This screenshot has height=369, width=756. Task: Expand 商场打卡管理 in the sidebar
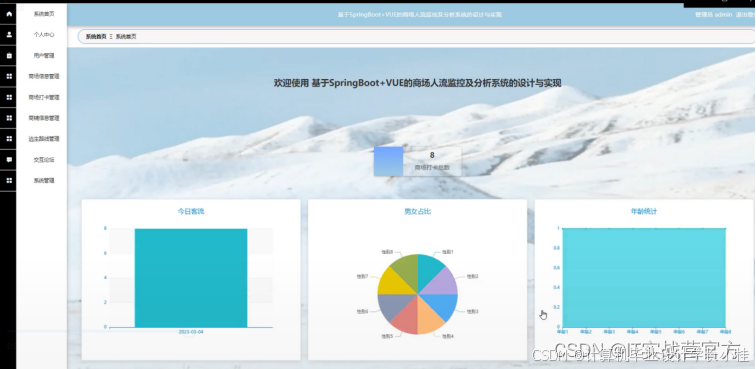(x=44, y=97)
